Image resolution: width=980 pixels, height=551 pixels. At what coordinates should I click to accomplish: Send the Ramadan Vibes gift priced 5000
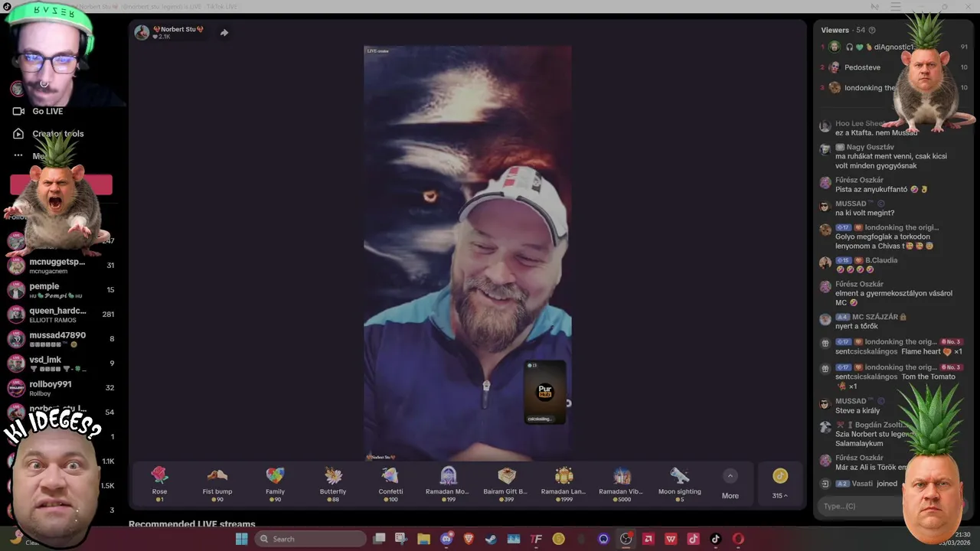622,484
